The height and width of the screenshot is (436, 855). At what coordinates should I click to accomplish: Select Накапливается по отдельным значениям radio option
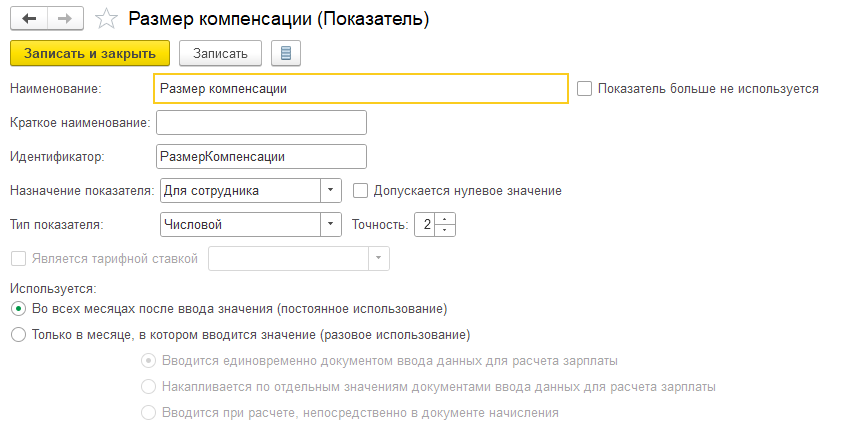click(x=148, y=387)
